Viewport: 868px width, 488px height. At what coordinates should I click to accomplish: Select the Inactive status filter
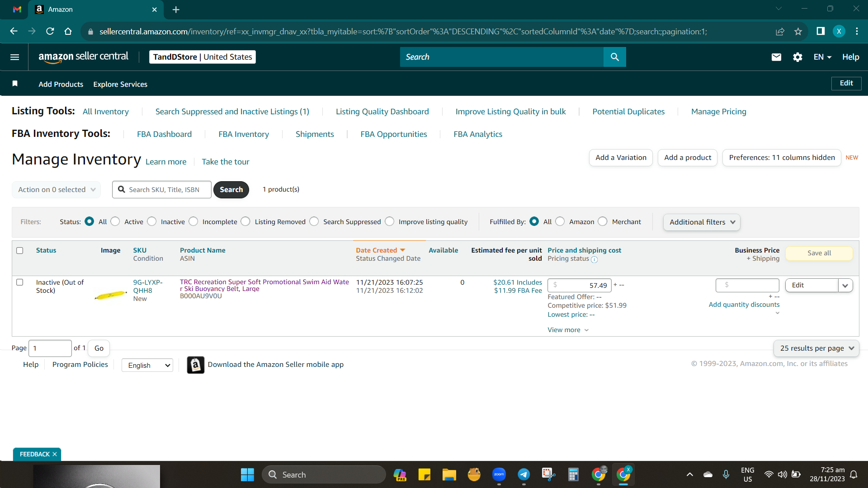point(152,221)
